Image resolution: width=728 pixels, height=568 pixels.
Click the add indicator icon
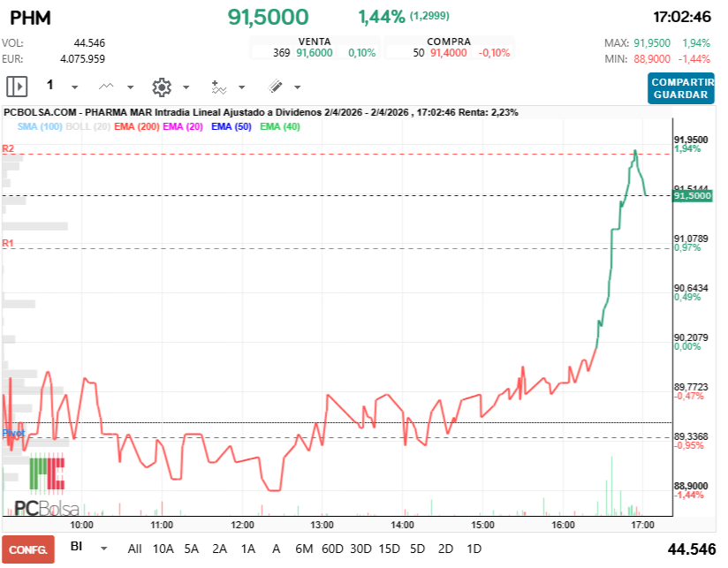[x=219, y=87]
